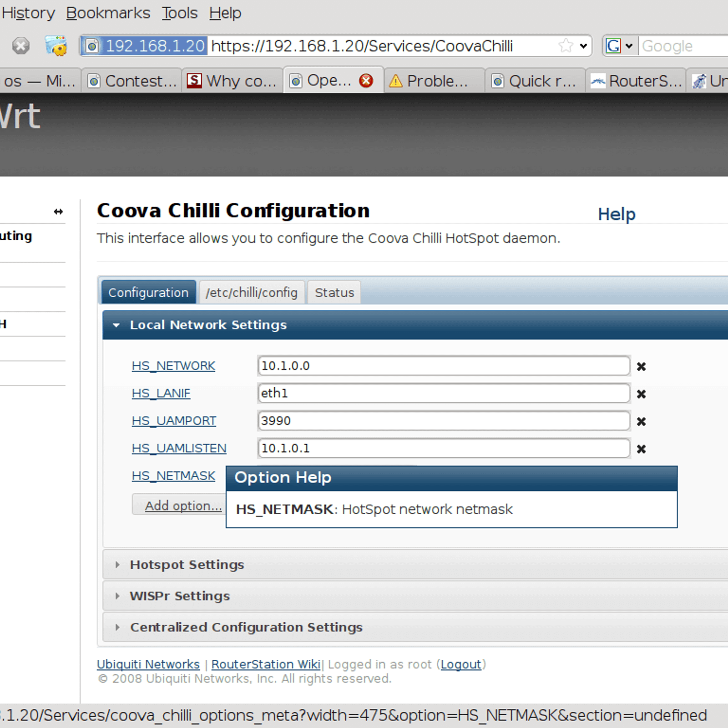Viewport: 728px width, 728px height.
Task: Click the Google search engine icon
Action: [x=613, y=45]
